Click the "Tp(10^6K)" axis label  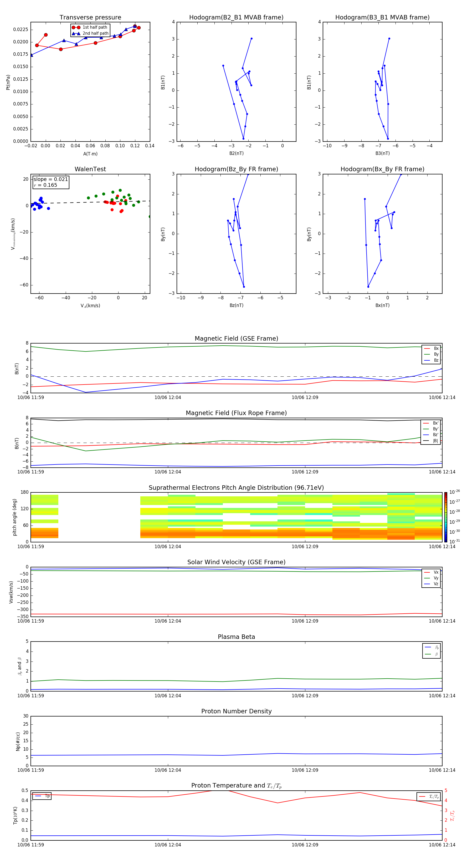click(x=15, y=815)
